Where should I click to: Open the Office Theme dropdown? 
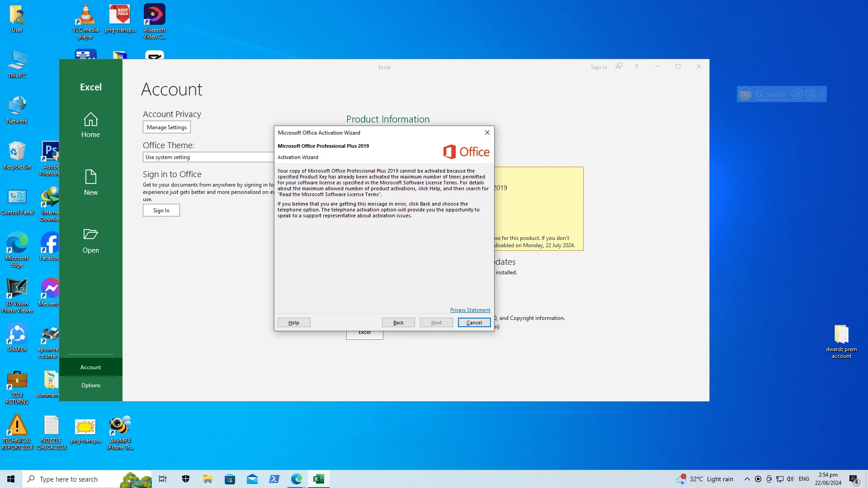pos(208,157)
